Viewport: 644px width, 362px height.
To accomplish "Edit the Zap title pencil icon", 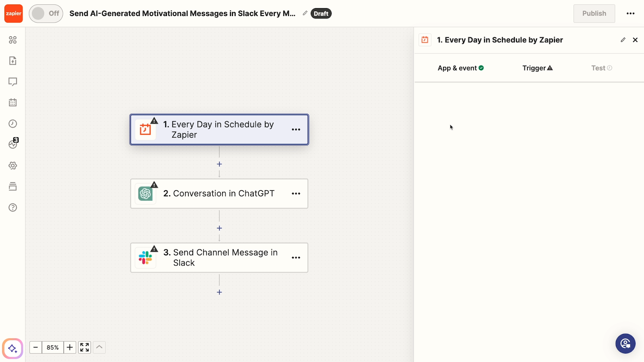I will click(x=305, y=13).
